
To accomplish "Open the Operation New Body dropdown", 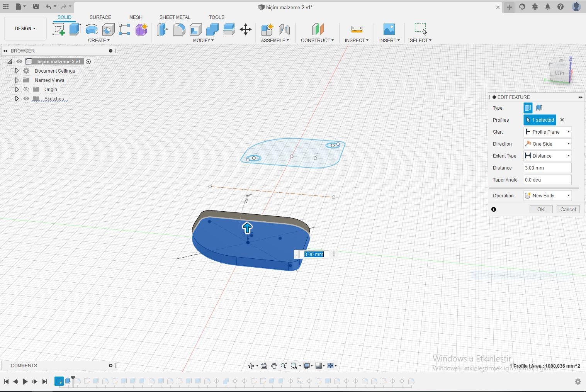I will click(x=547, y=195).
